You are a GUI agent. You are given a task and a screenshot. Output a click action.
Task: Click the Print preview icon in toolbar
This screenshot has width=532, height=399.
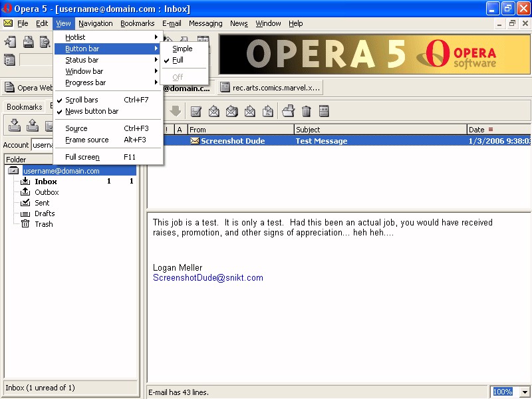point(45,42)
